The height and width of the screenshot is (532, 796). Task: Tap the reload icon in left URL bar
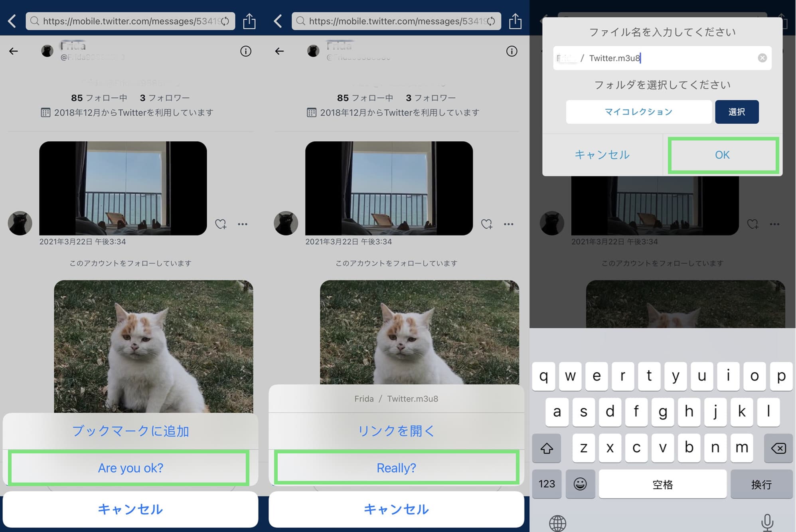tap(225, 21)
